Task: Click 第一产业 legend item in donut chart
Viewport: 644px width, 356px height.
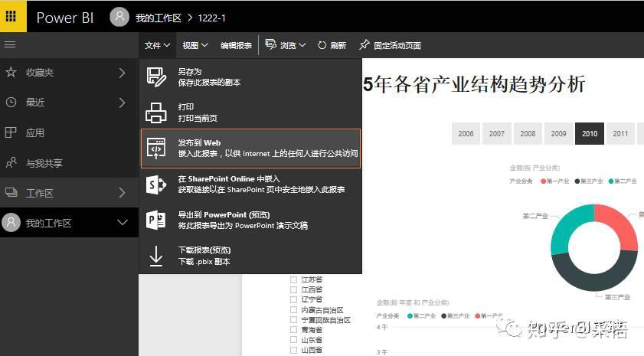Action: click(x=555, y=181)
